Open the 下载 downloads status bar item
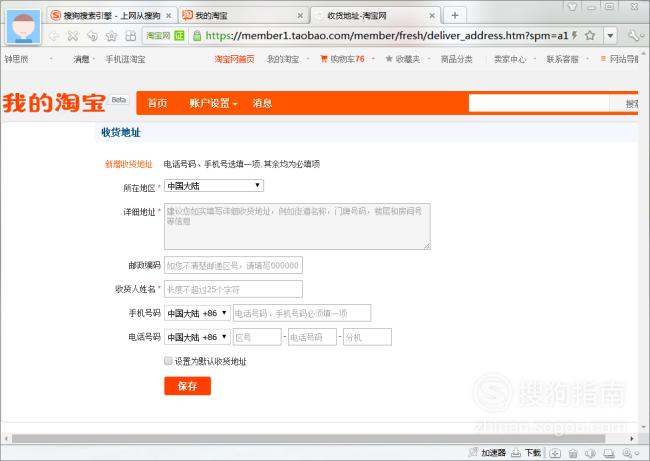 pyautogui.click(x=526, y=453)
